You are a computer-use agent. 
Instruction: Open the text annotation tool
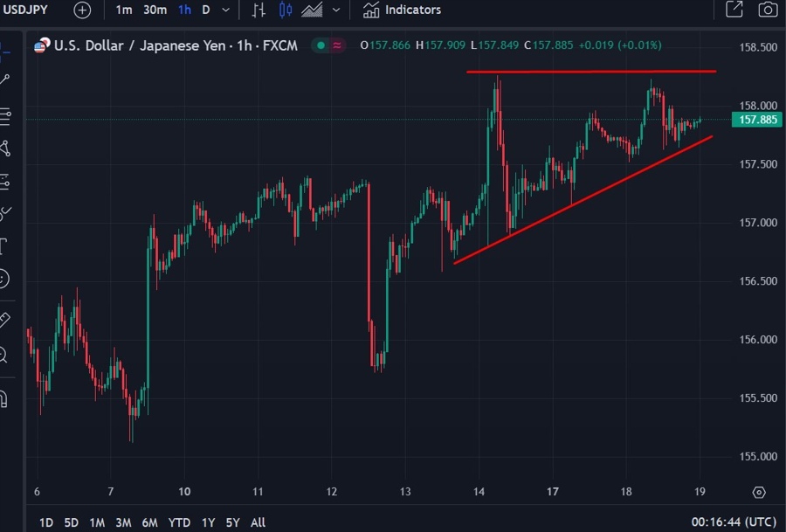[x=10, y=246]
